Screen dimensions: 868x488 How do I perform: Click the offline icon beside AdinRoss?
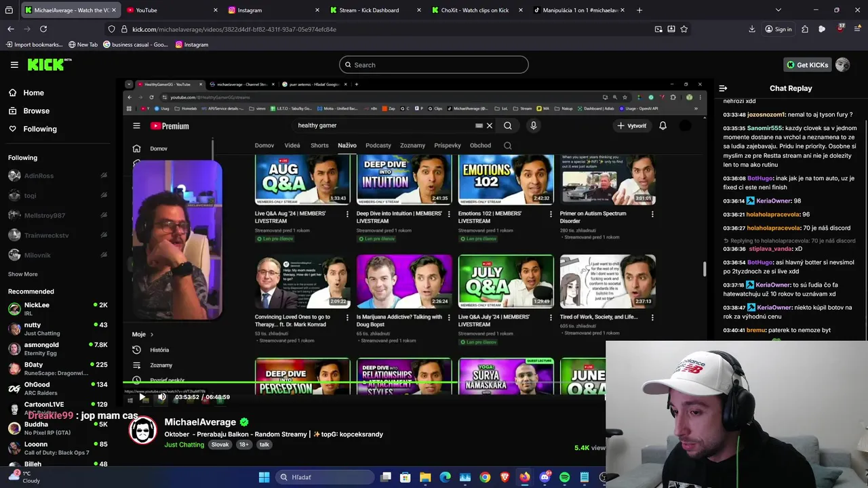coord(104,176)
